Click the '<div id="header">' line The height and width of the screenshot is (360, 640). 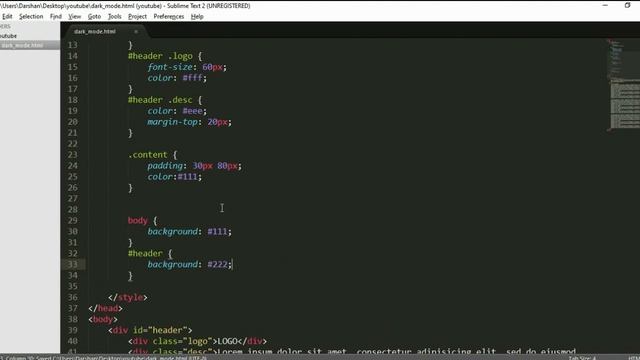click(150, 330)
